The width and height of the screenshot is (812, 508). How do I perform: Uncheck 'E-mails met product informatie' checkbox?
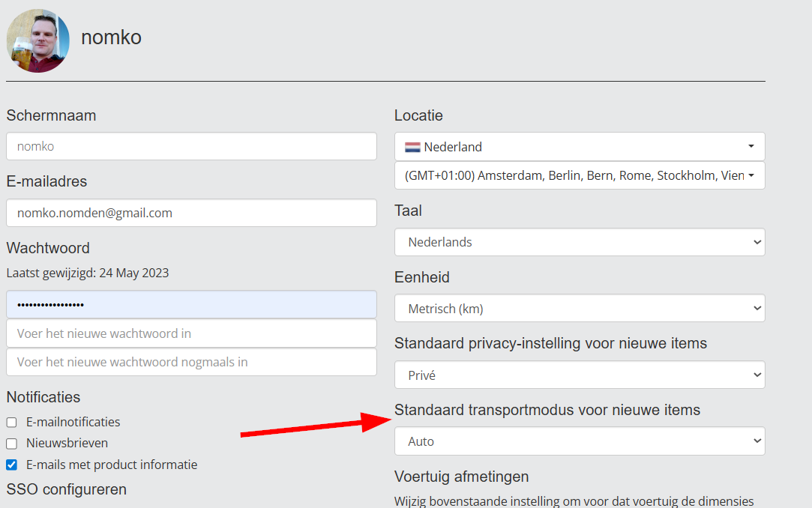tap(12, 465)
